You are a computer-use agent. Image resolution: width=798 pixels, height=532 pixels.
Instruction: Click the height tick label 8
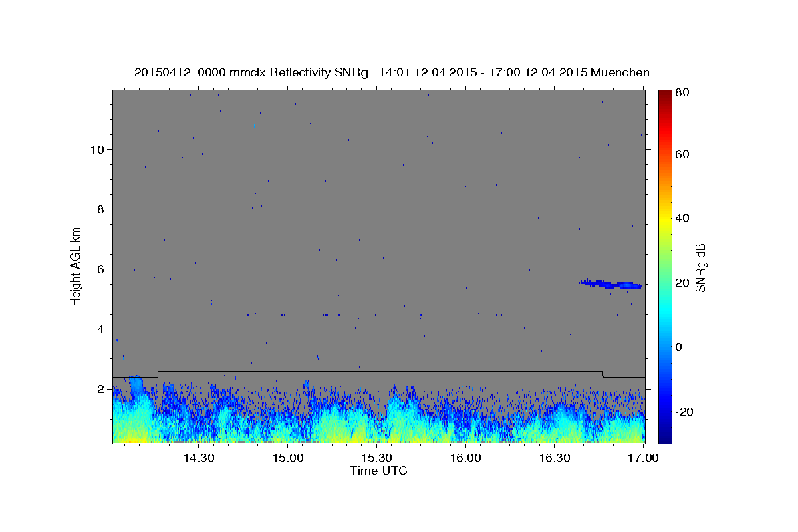[100, 209]
